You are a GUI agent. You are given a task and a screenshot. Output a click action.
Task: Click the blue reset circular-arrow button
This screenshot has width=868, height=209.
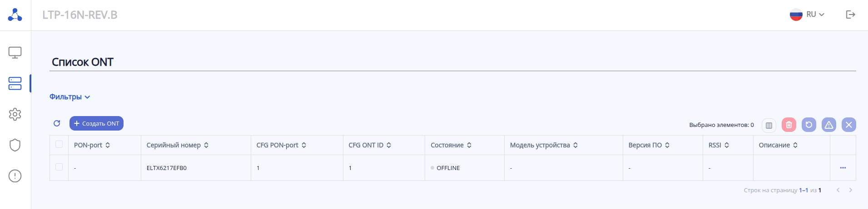point(809,125)
